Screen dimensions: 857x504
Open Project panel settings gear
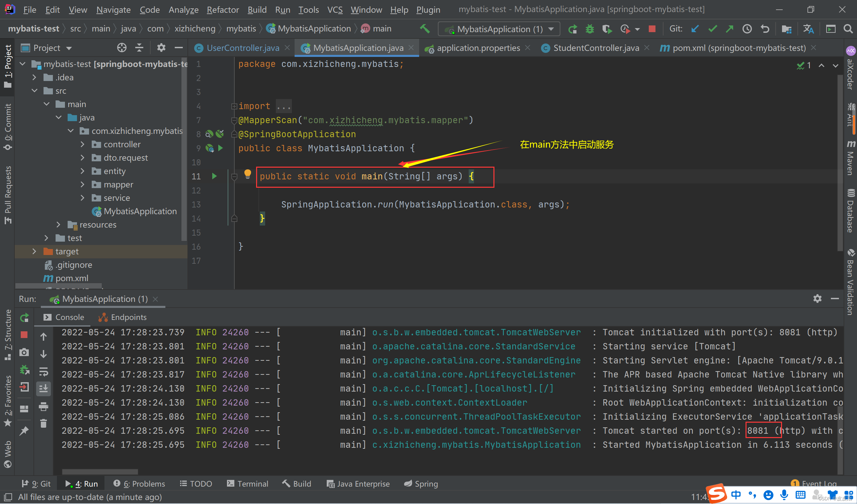tap(161, 48)
